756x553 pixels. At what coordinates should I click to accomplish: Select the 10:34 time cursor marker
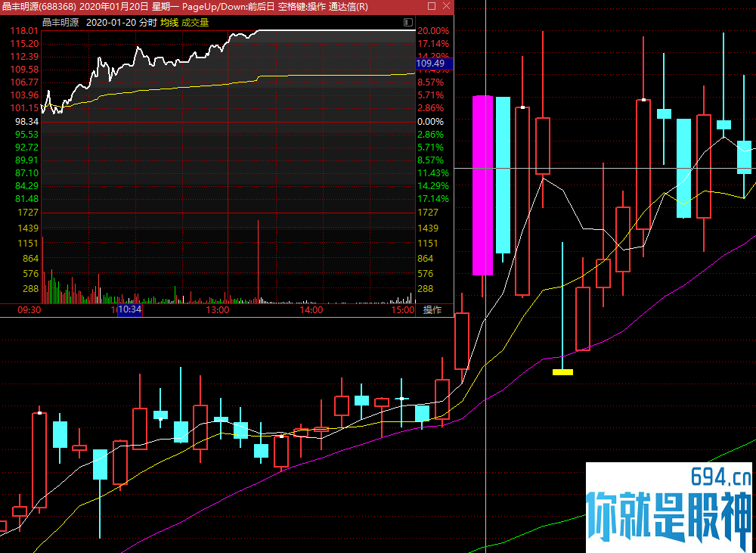[x=130, y=309]
